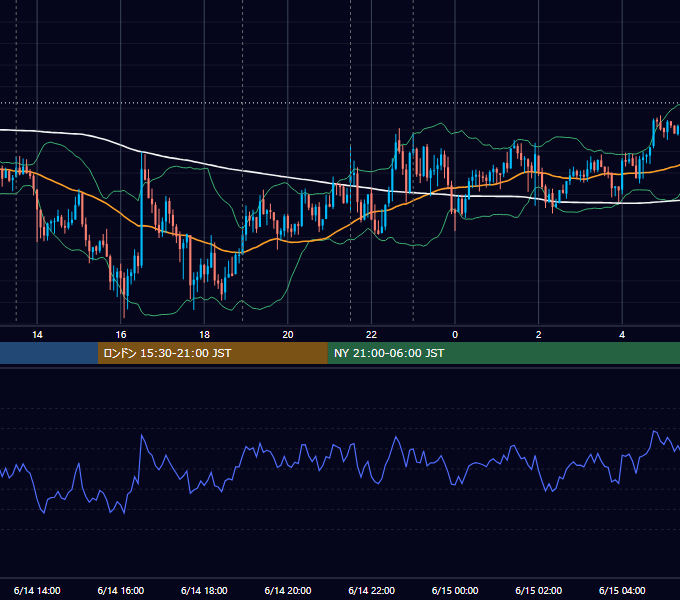680x600 pixels.
Task: Click the hour label 4 on upper time axis
Action: point(622,335)
